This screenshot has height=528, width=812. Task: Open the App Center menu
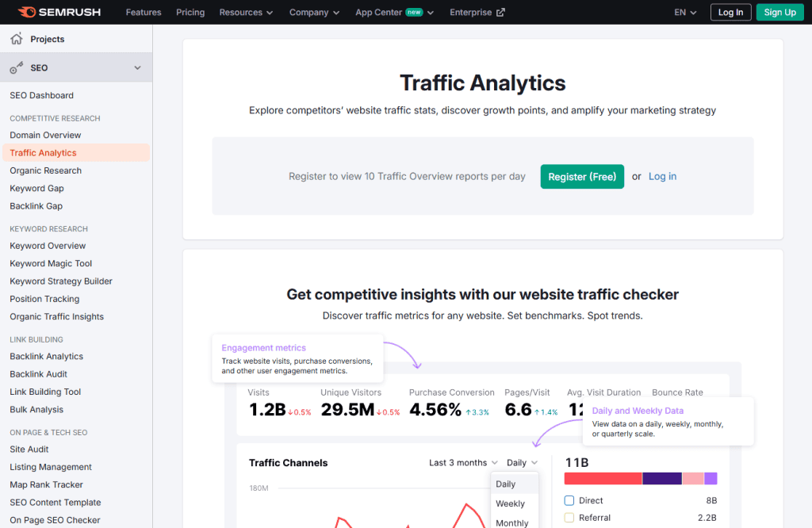pos(394,13)
